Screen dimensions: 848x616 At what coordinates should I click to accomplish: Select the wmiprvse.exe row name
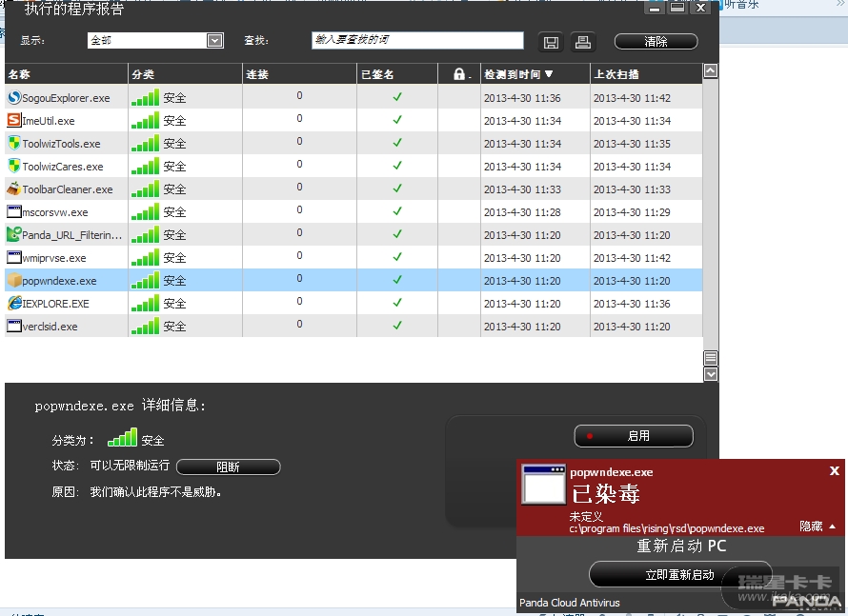(54, 258)
